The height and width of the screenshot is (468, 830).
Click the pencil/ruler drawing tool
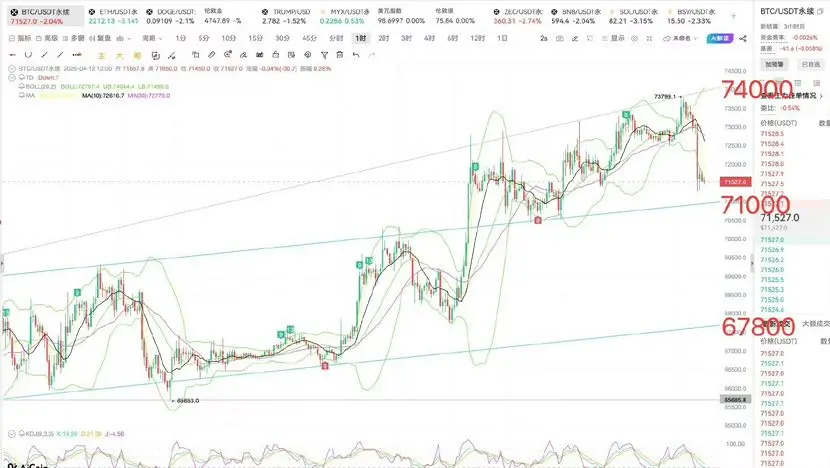pyautogui.click(x=211, y=55)
